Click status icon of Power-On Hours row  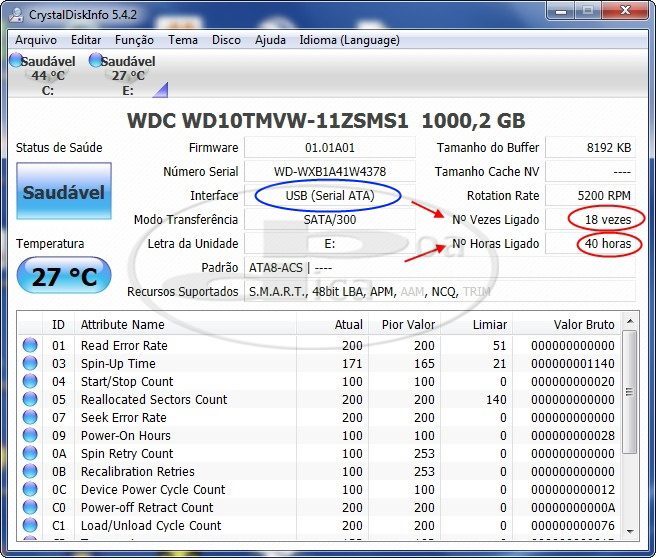click(x=30, y=435)
